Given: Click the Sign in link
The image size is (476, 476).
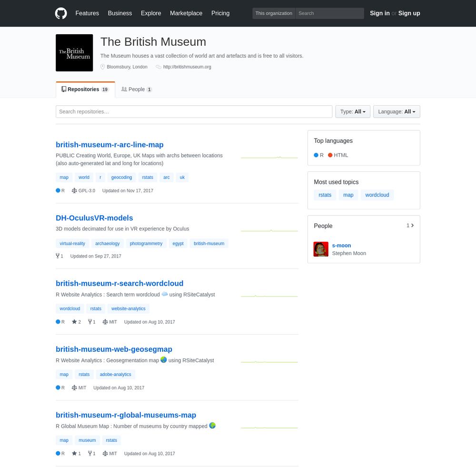Looking at the screenshot, I should coord(379,13).
